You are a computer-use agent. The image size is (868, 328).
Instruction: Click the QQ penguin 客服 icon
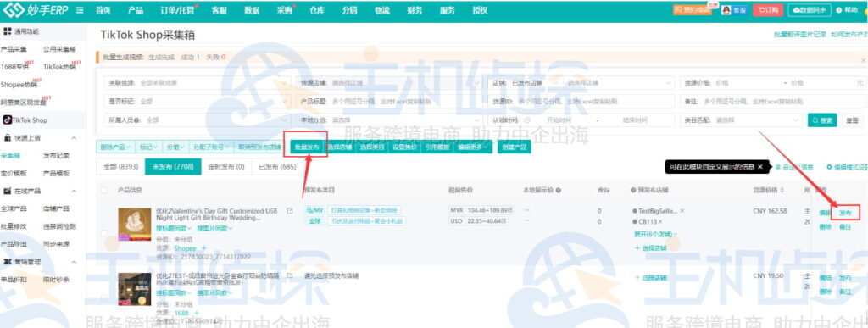pos(726,10)
